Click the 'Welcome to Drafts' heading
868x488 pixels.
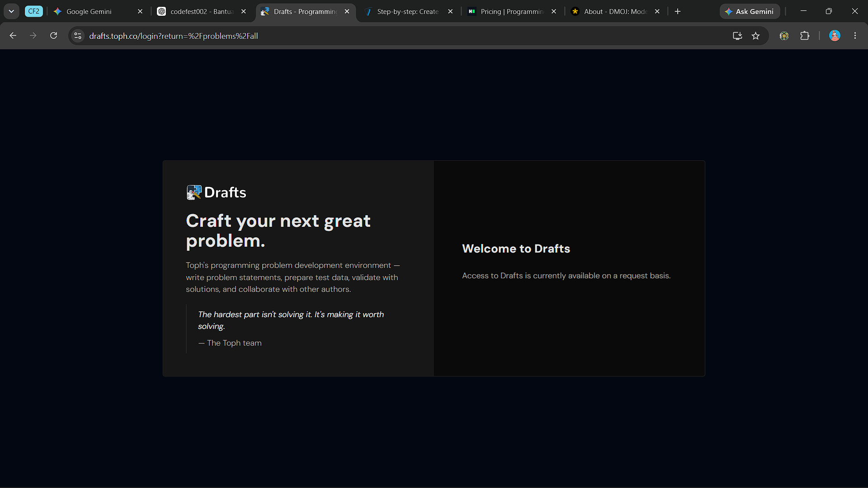click(516, 249)
